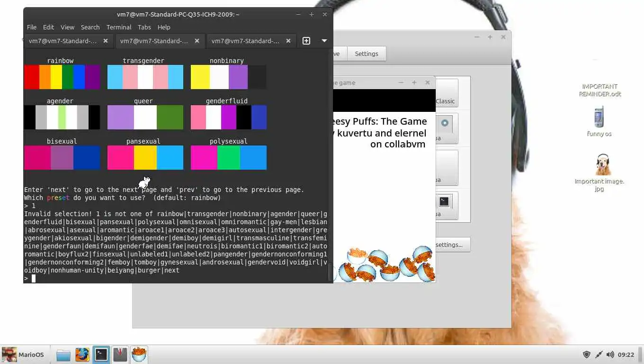Click the queer flag preview
Screen dimensions: 644x364
[145, 118]
